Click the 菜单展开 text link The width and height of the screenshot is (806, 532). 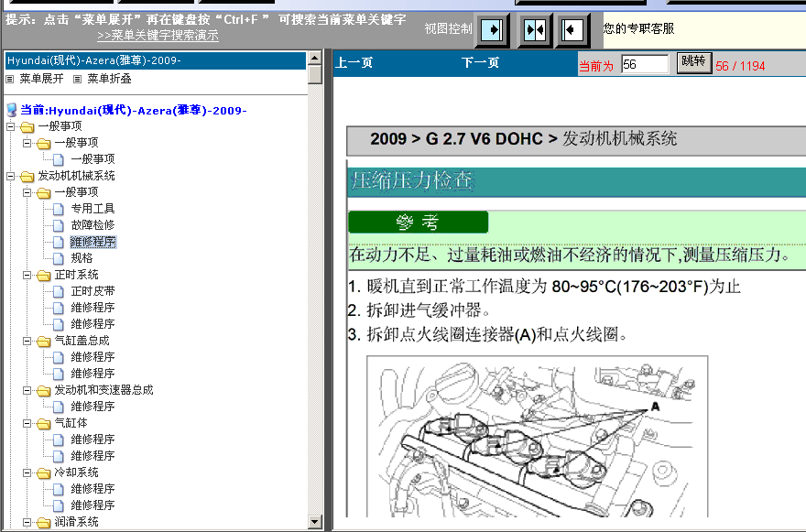pos(41,79)
